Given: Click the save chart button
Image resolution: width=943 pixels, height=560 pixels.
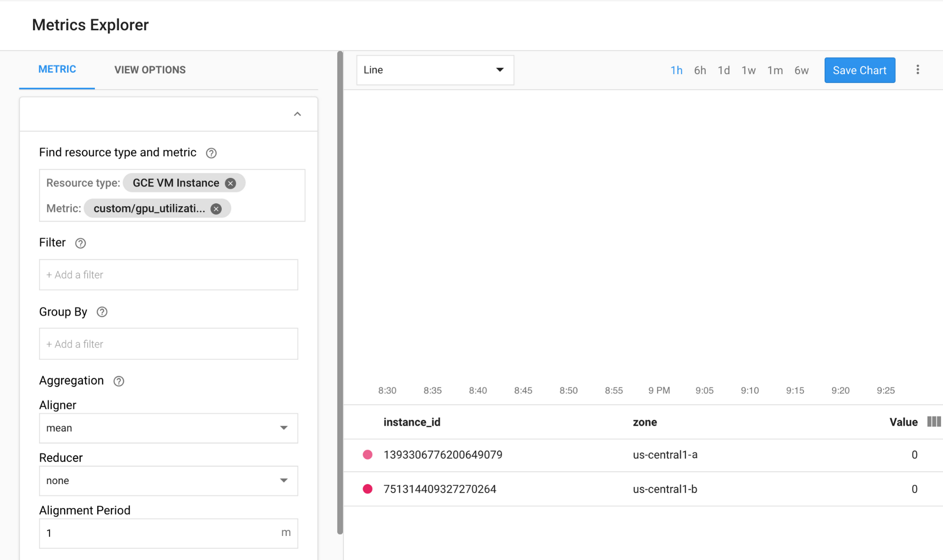Looking at the screenshot, I should [860, 69].
